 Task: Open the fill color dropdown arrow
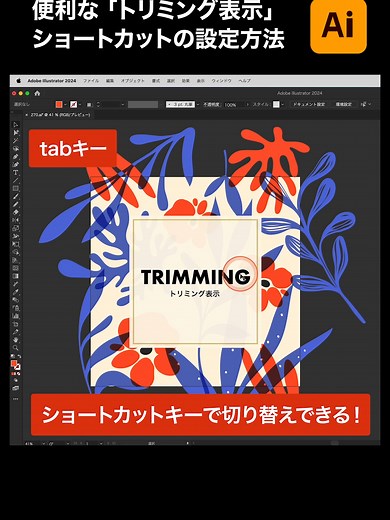[65, 105]
